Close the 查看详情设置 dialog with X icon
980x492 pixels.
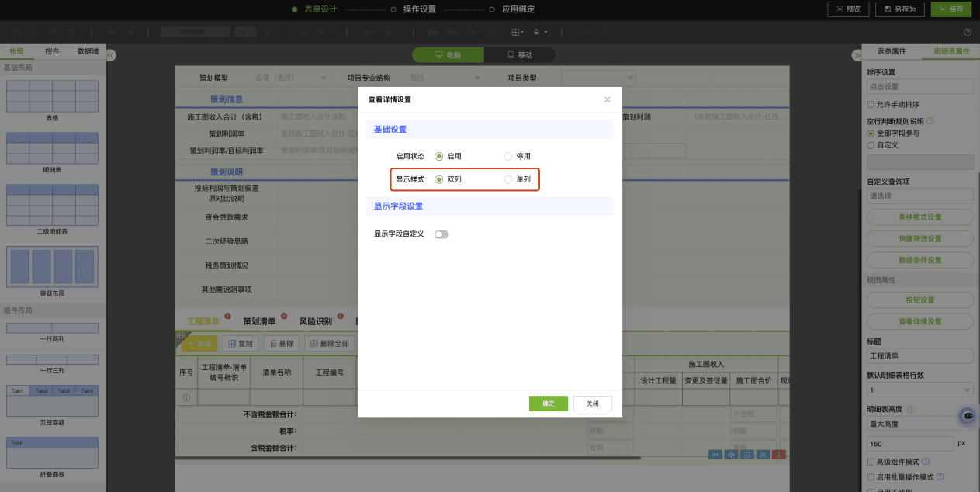608,99
